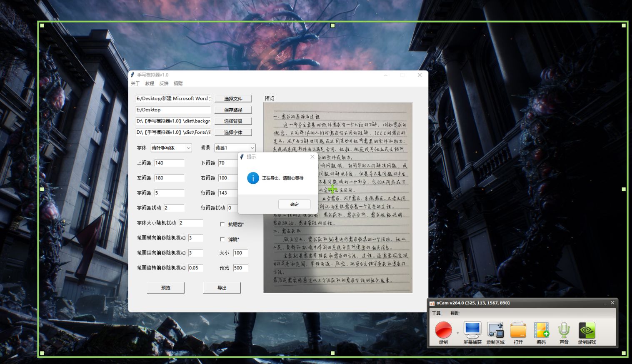Screen dimensions: 632x364
Task: Open the 工具 menu in oCam
Action: click(436, 313)
